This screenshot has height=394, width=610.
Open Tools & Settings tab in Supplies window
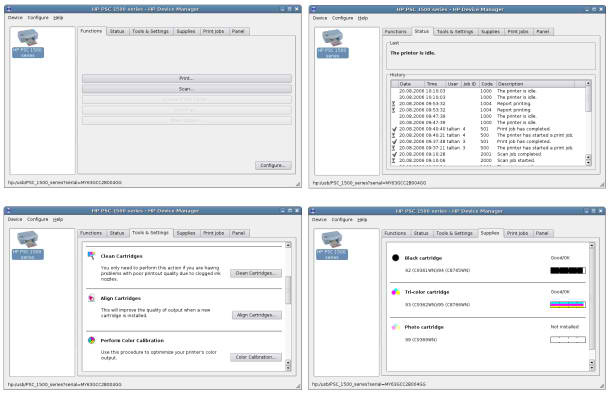click(454, 233)
